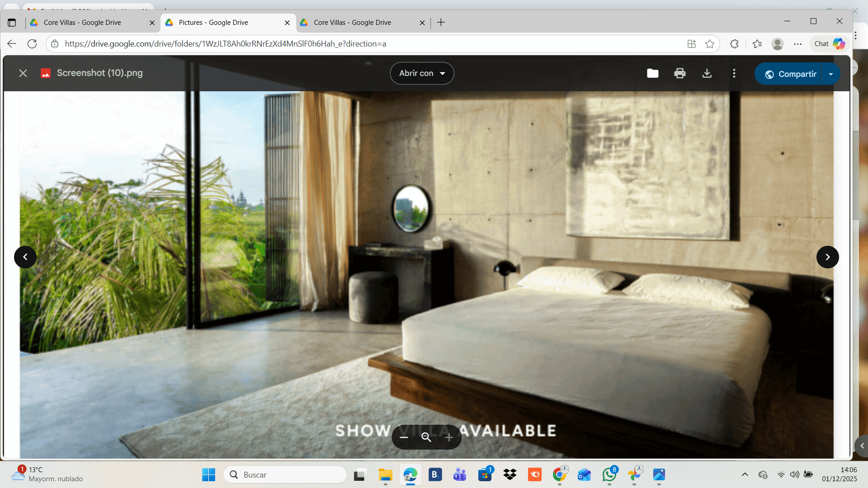Open the Copilot Chat button
868x488 pixels.
[x=829, y=44]
